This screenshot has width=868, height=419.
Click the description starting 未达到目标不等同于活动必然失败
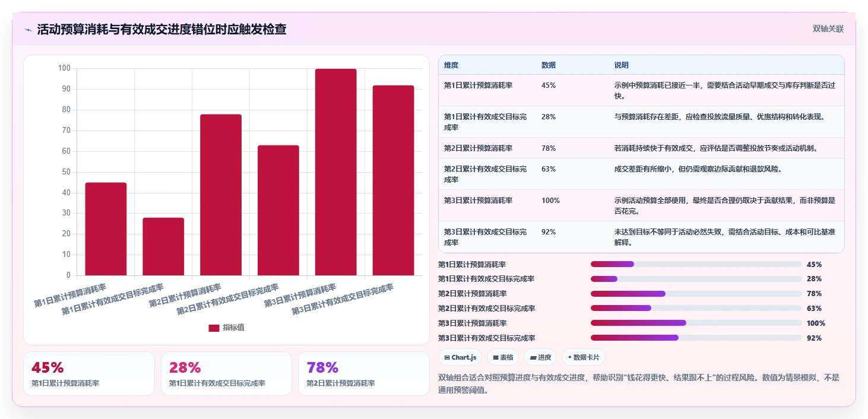[725, 237]
